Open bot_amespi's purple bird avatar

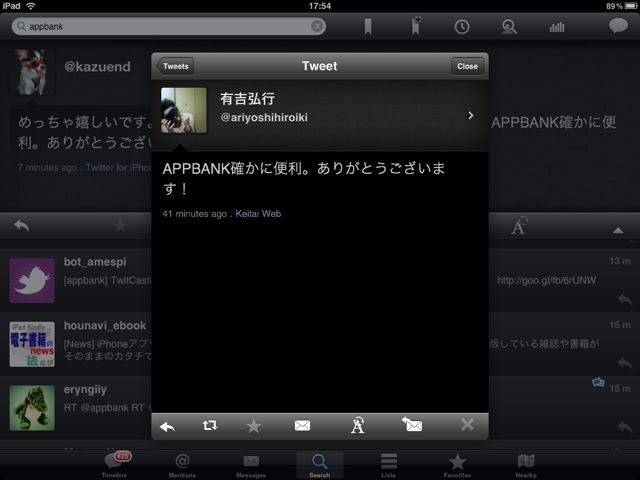(x=32, y=280)
